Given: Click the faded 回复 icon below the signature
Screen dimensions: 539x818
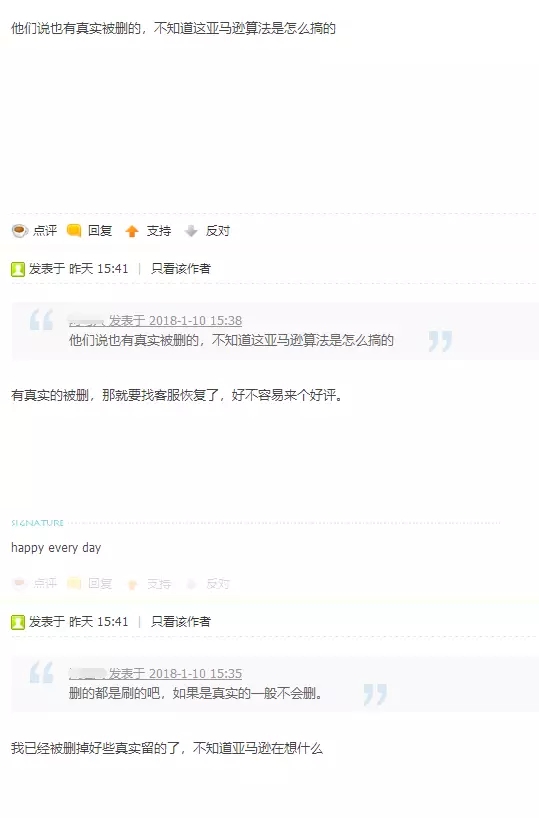Looking at the screenshot, I should tap(74, 584).
